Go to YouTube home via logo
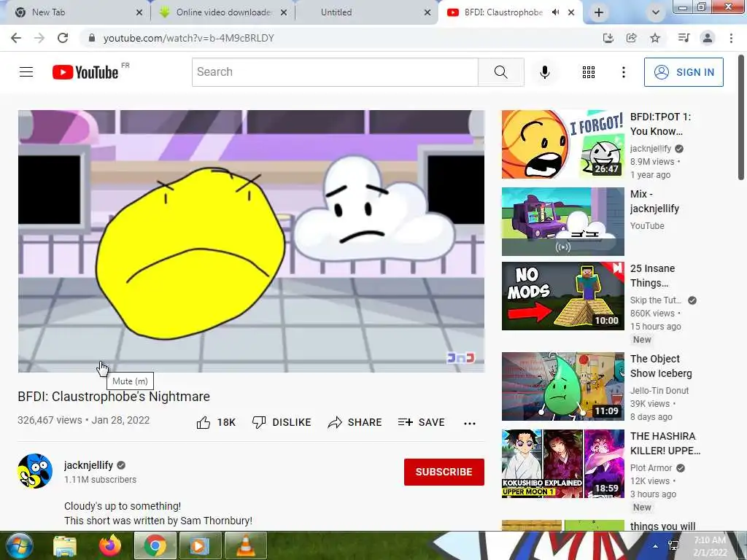Image resolution: width=747 pixels, height=560 pixels. pos(85,72)
